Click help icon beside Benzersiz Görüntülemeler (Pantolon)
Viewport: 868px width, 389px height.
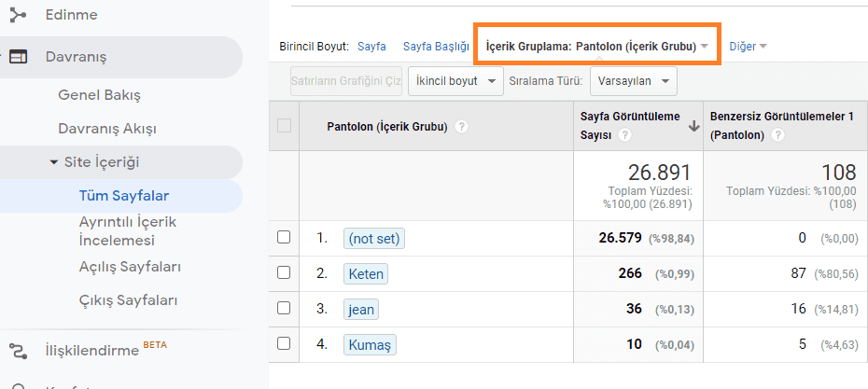pyautogui.click(x=777, y=135)
